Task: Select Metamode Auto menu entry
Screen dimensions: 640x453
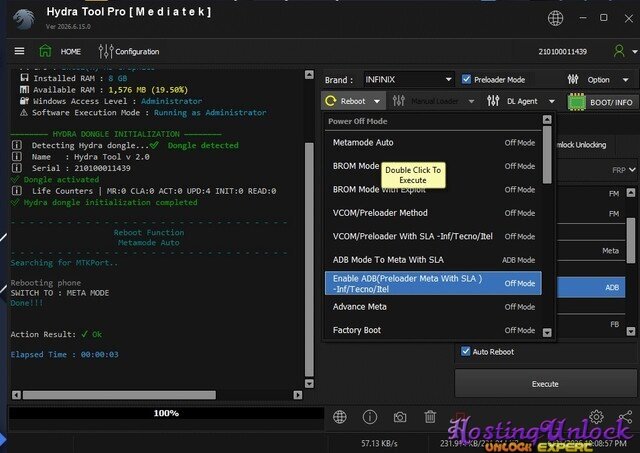Action: pyautogui.click(x=433, y=143)
